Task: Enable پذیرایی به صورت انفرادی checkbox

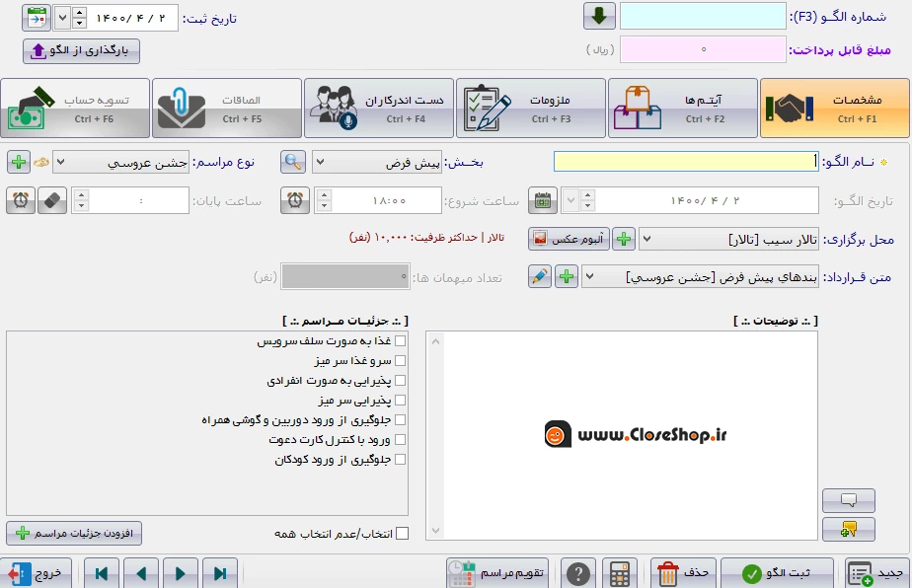Action: click(400, 381)
